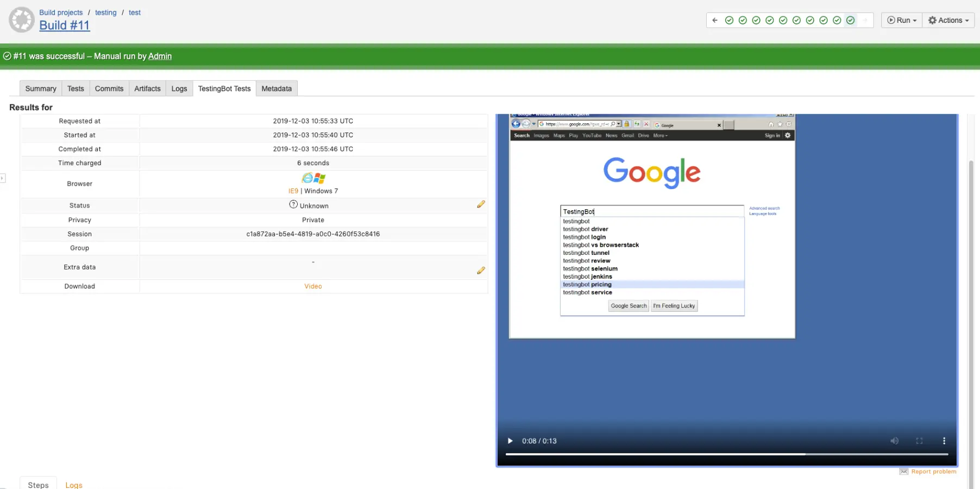Click the video time display 0:08 / 0:13
The height and width of the screenshot is (489, 980).
(x=539, y=441)
